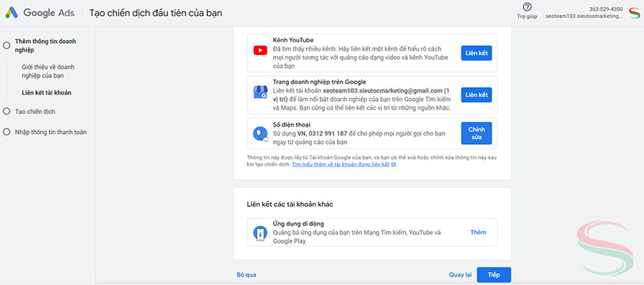Click the YouTube channel icon
This screenshot has width=644, height=285.
(261, 51)
